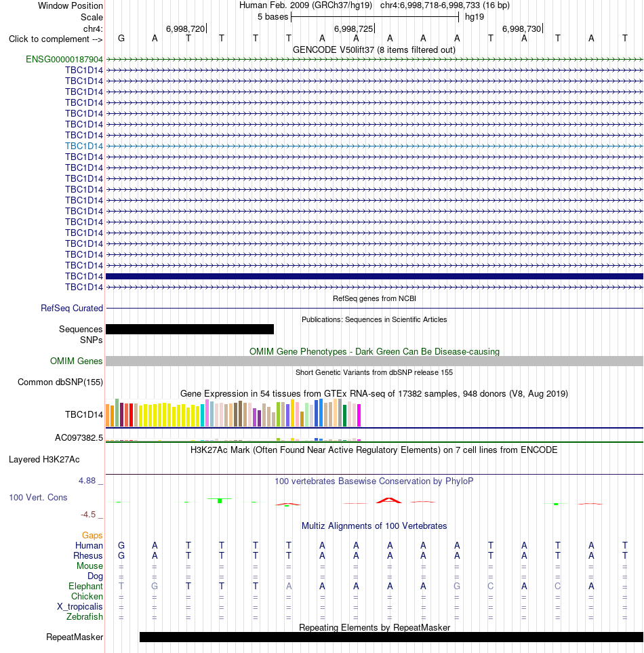Click the 4.88 PhyloP upper range value
Image resolution: width=644 pixels, height=653 pixels.
coord(87,481)
